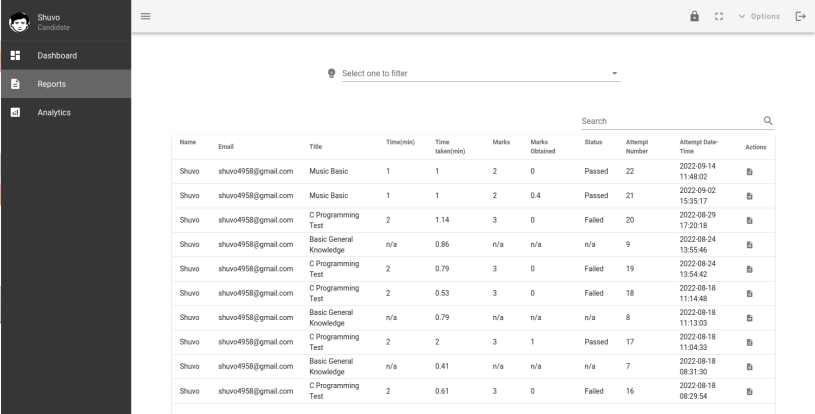View report for C Programming attempt 20
This screenshot has width=815, height=414.
pos(749,220)
